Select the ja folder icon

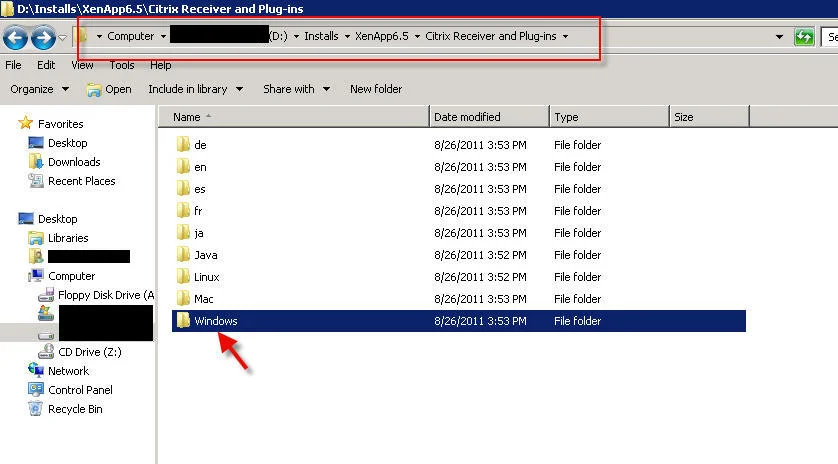point(183,232)
